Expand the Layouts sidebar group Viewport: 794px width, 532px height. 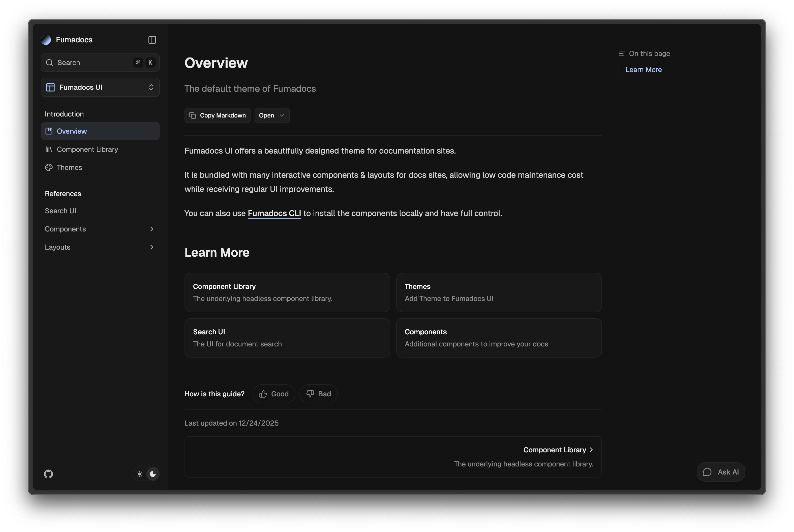100,247
